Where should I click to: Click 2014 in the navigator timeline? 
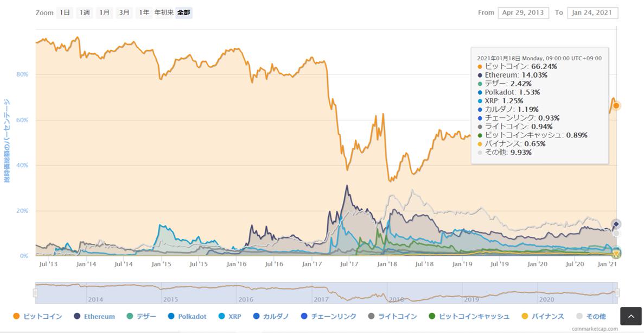point(95,300)
